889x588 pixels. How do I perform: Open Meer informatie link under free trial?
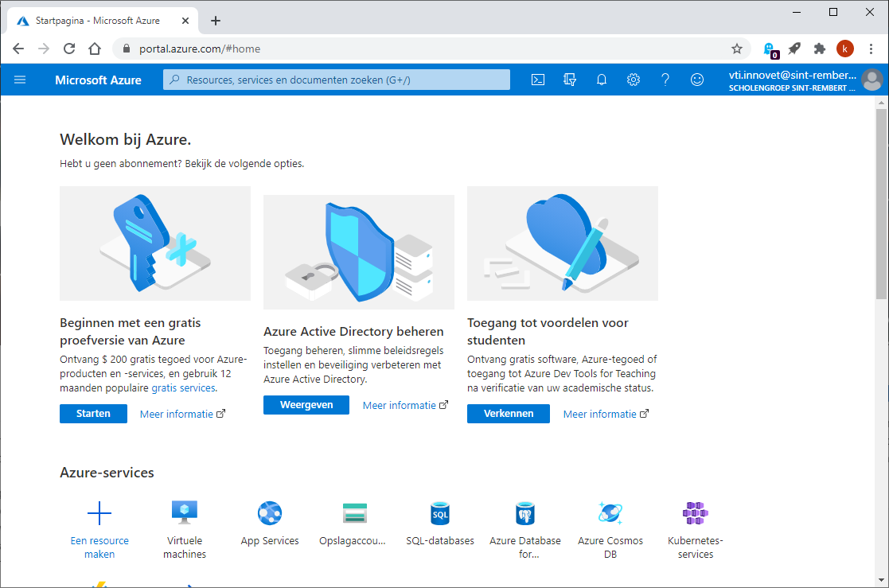(182, 414)
